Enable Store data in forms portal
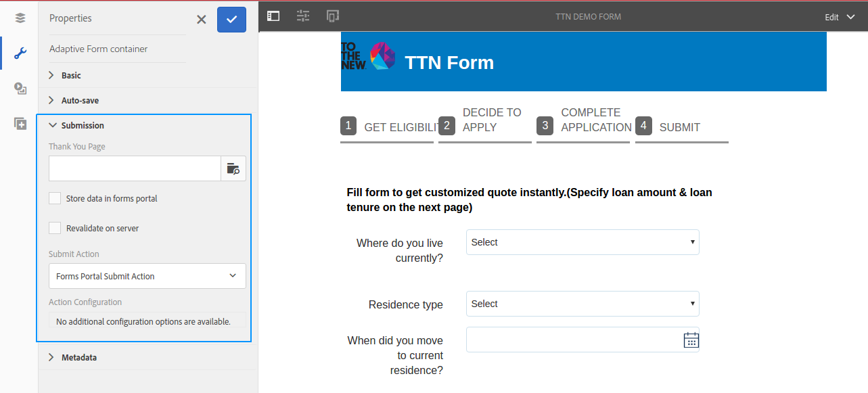 [x=55, y=198]
